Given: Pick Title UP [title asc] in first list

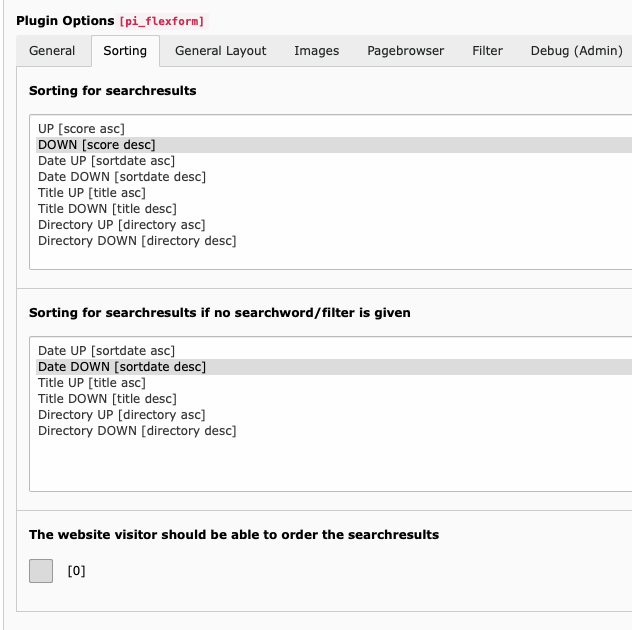Looking at the screenshot, I should pyautogui.click(x=91, y=193).
